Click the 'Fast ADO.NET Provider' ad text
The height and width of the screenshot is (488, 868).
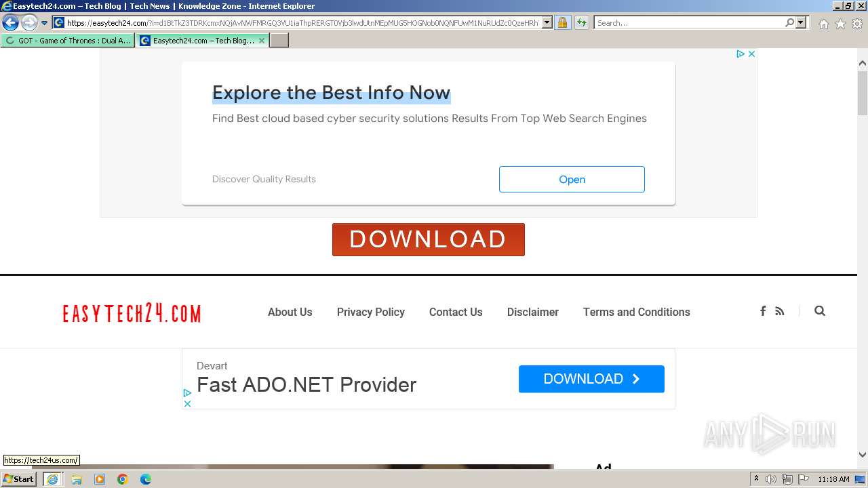(x=307, y=385)
